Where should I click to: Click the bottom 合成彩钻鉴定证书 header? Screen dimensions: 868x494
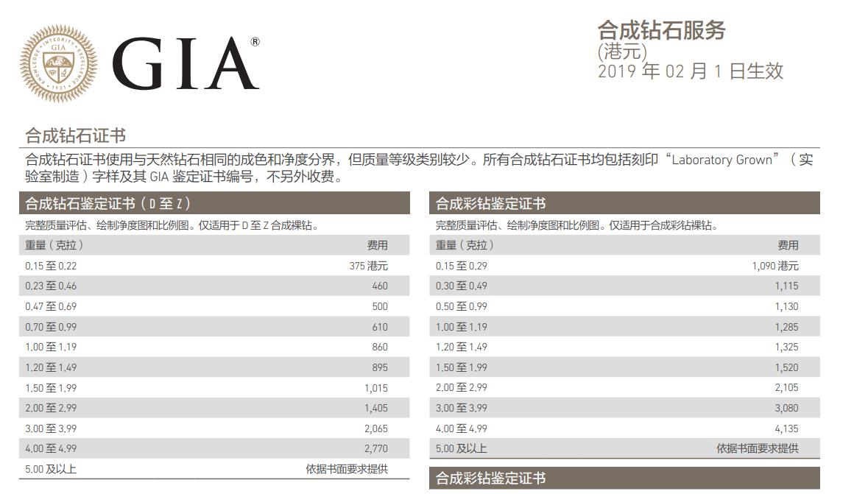[x=624, y=478]
